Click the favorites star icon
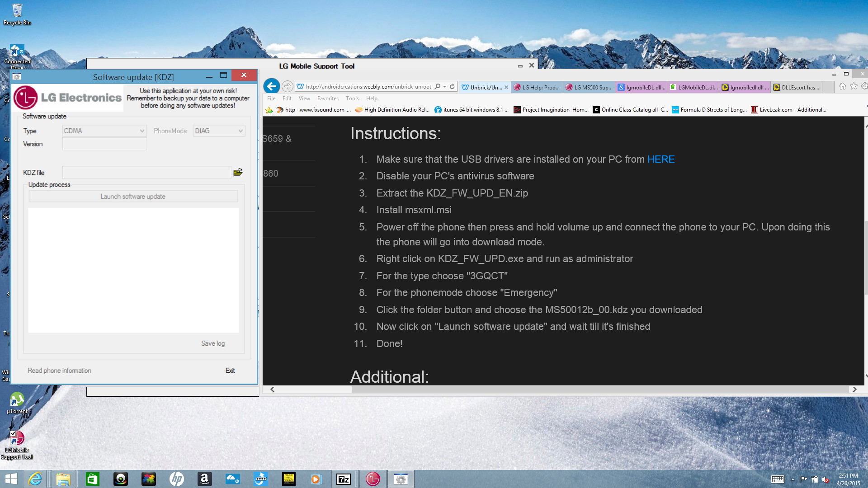This screenshot has width=868, height=488. pos(854,86)
